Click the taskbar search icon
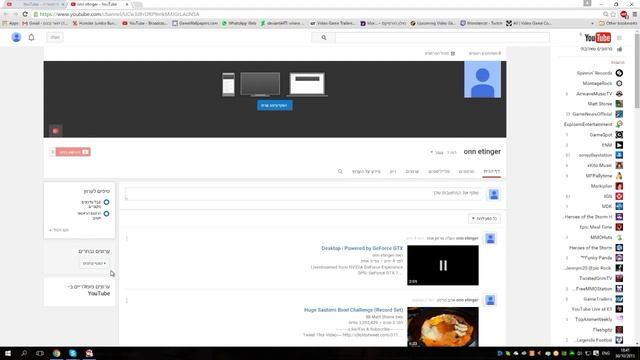Screen dimensions: 640x360 pos(24,353)
